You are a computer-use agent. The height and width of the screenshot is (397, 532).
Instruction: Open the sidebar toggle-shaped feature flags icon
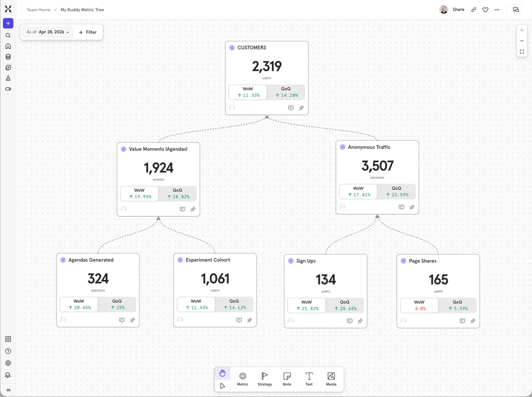pos(8,89)
